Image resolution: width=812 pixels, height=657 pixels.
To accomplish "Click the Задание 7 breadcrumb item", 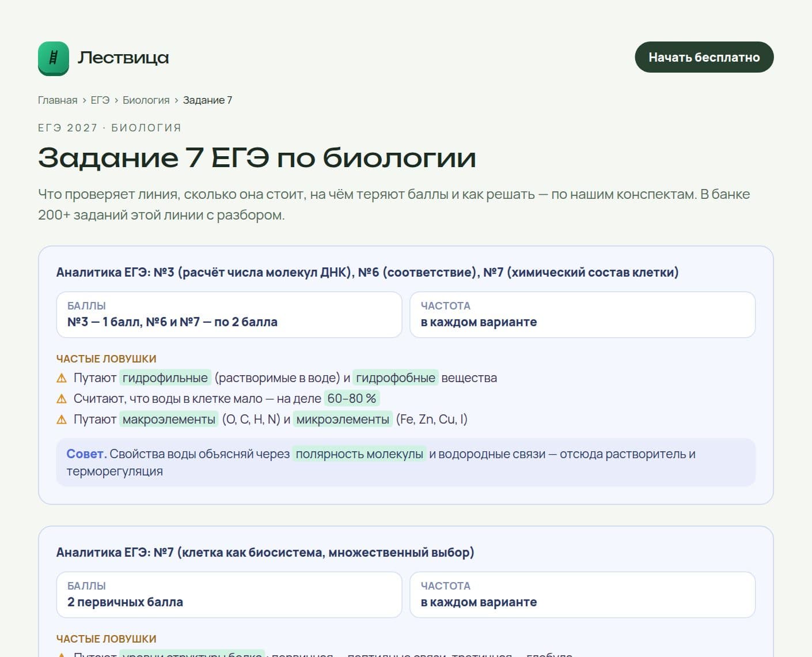I will pyautogui.click(x=207, y=100).
